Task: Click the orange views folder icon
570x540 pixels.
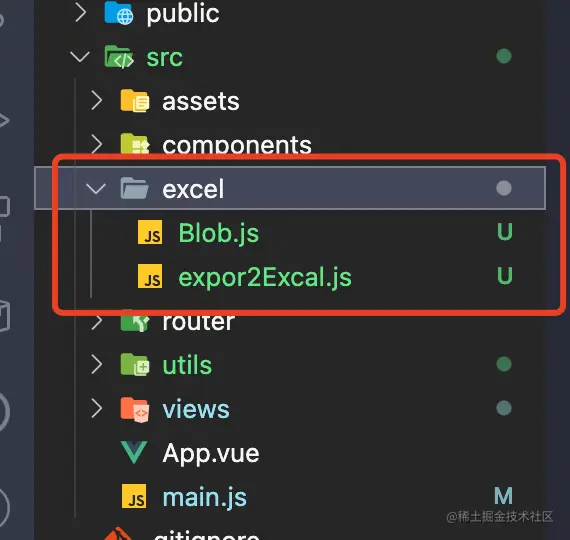Action: (135, 409)
